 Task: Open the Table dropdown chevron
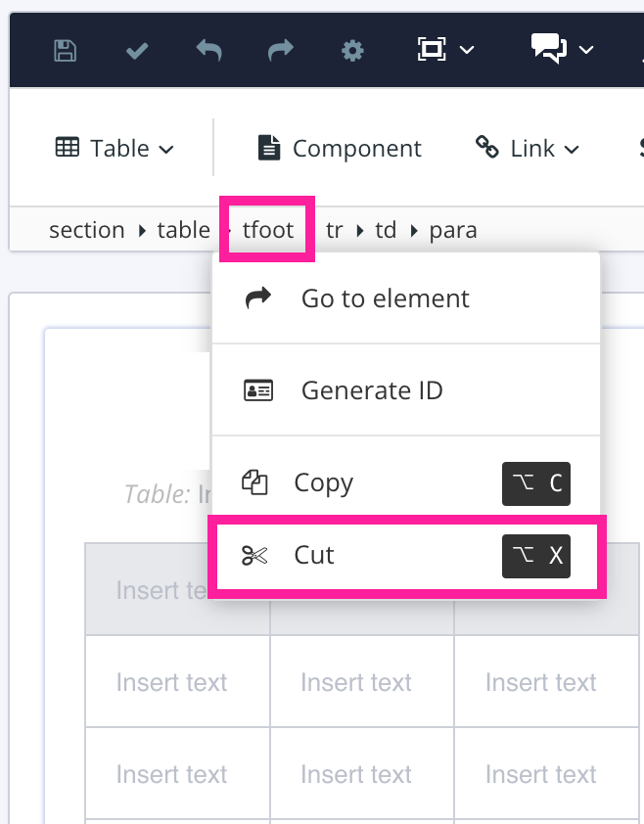[166, 150]
